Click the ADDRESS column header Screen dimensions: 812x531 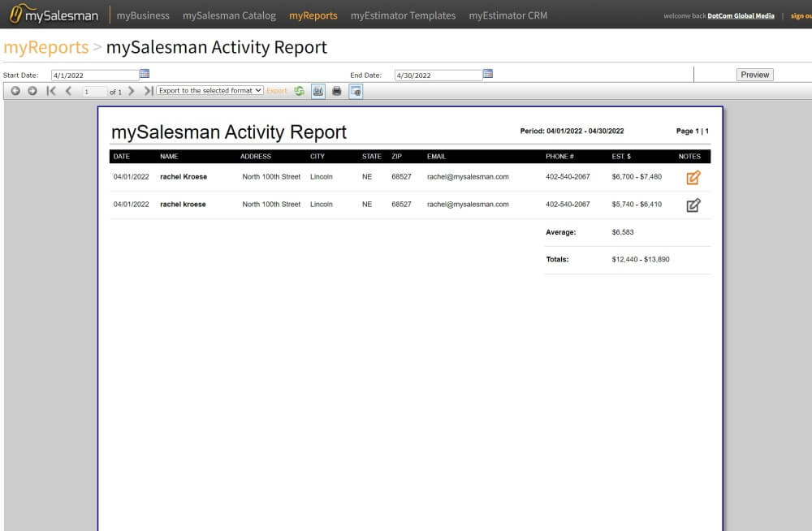(x=256, y=157)
